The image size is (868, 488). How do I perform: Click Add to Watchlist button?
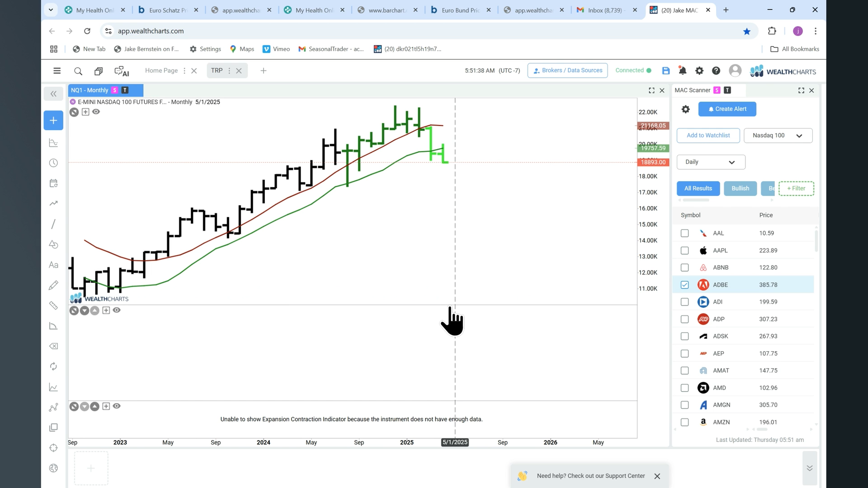708,136
